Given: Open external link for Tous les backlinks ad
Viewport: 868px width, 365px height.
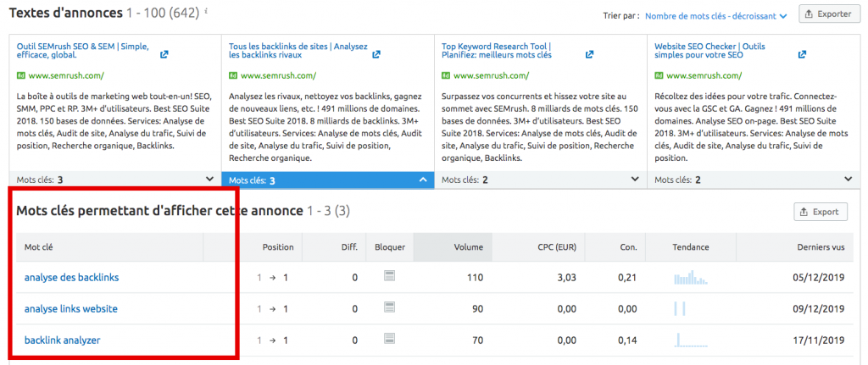Looking at the screenshot, I should pos(376,55).
